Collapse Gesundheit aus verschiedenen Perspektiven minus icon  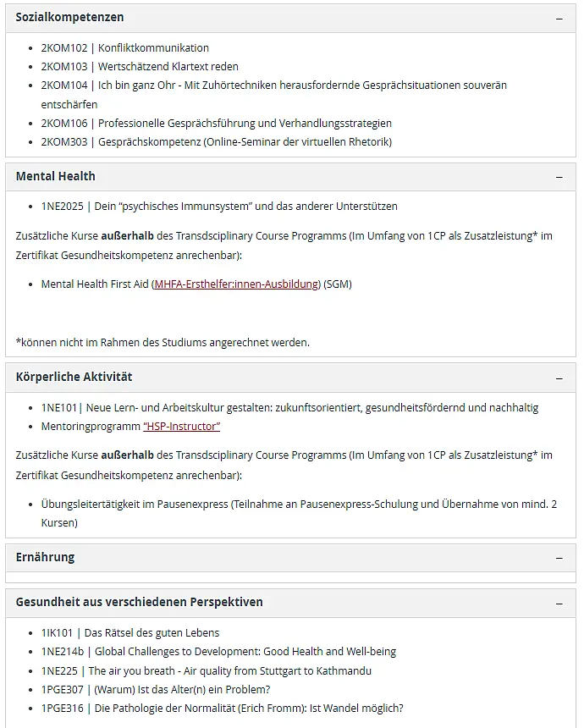559,604
